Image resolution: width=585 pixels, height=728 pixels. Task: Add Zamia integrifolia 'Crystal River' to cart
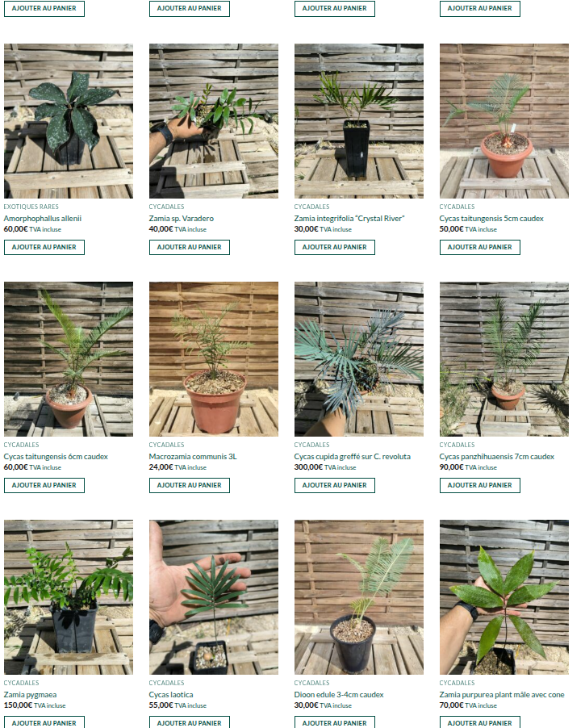point(335,247)
